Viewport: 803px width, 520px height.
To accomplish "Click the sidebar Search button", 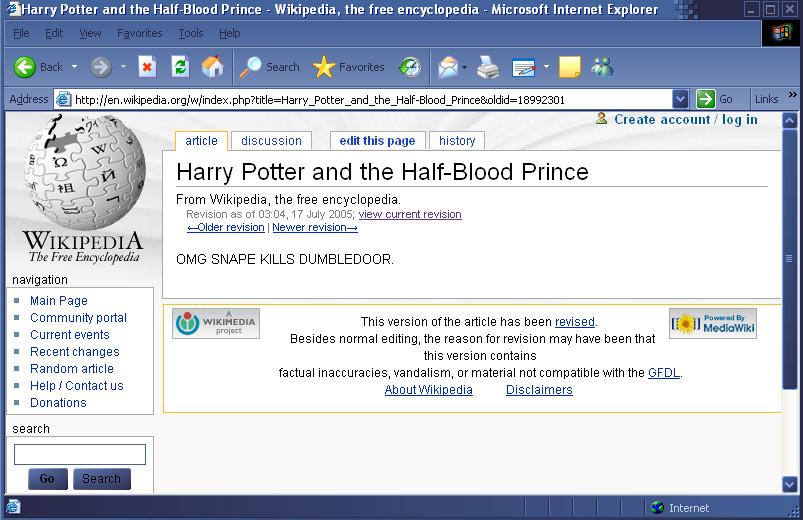I will pos(102,479).
